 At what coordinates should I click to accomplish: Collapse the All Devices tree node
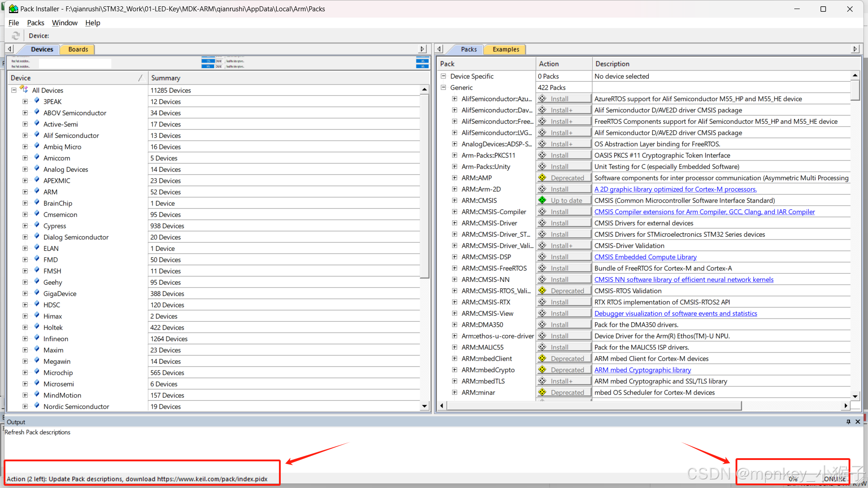14,90
